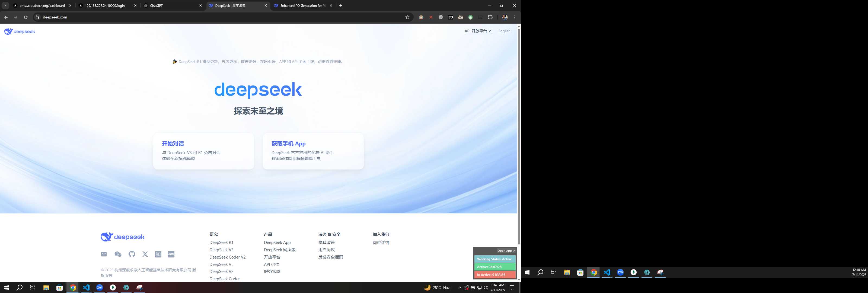The width and height of the screenshot is (868, 293).
Task: Click Open App in the tracker widget
Action: pos(506,251)
